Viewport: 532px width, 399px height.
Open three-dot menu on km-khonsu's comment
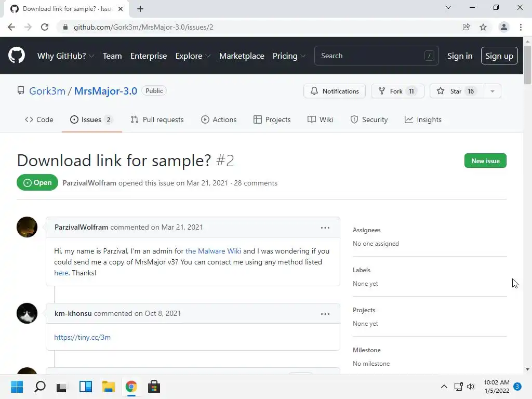(325, 314)
